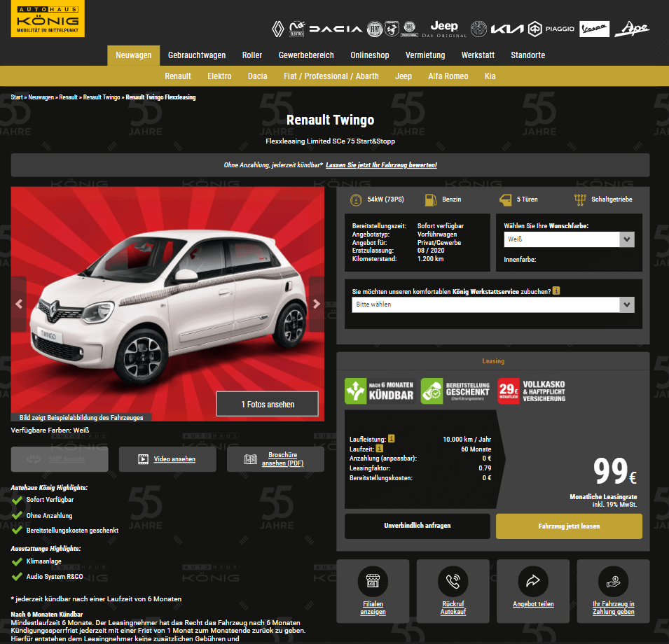The width and height of the screenshot is (669, 644).
Task: Open Broschüre ansehen (PDF)
Action: [x=275, y=459]
